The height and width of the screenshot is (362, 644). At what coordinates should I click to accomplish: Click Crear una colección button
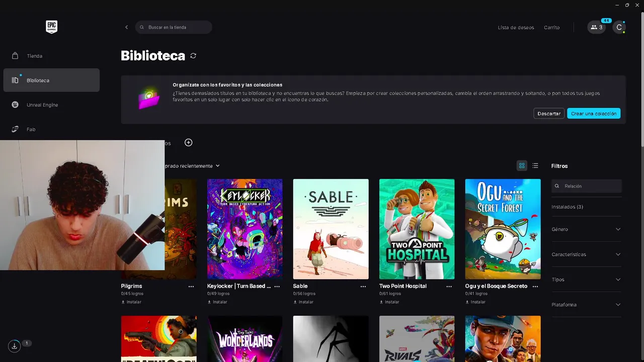click(x=594, y=114)
